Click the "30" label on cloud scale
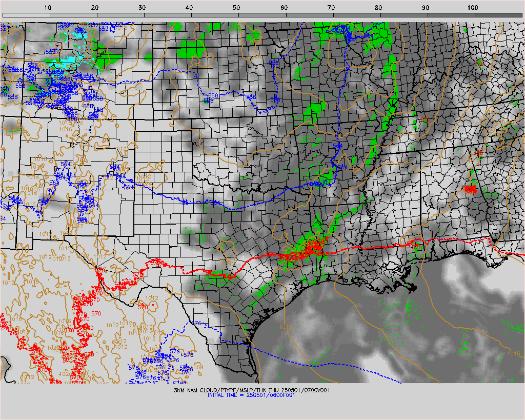 coord(143,8)
